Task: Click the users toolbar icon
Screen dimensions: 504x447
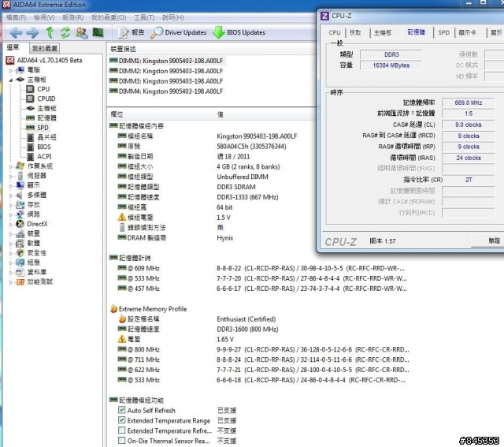Action: (x=82, y=33)
